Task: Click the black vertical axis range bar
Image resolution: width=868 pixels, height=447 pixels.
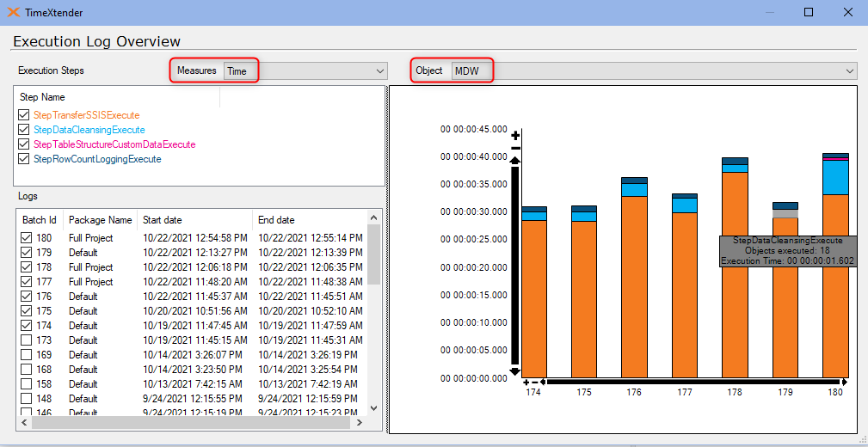Action: point(515,266)
